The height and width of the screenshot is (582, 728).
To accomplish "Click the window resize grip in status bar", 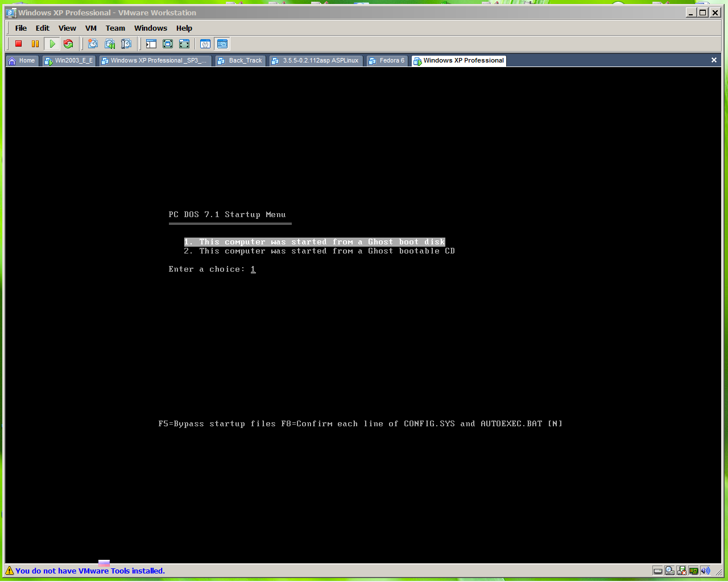I will [x=718, y=572].
